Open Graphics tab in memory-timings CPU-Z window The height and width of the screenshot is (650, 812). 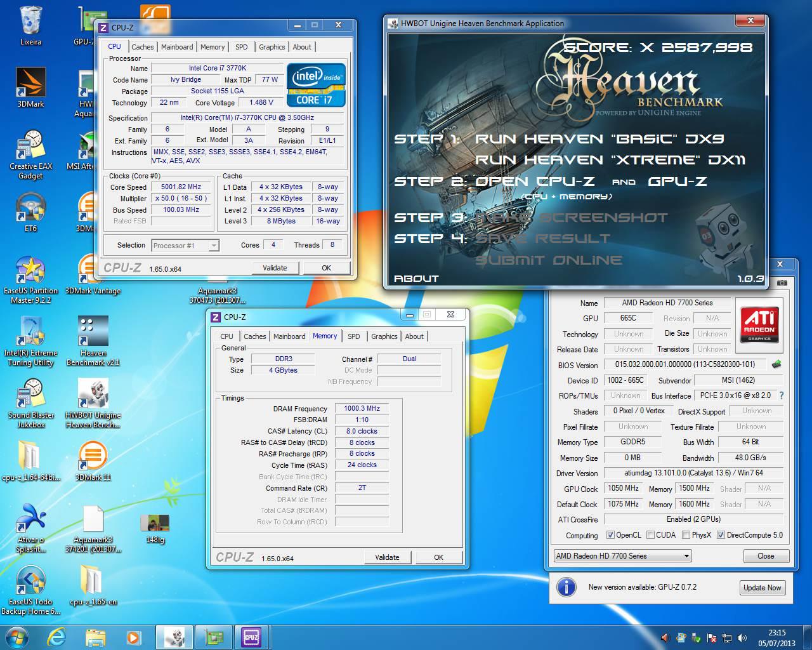coord(384,336)
